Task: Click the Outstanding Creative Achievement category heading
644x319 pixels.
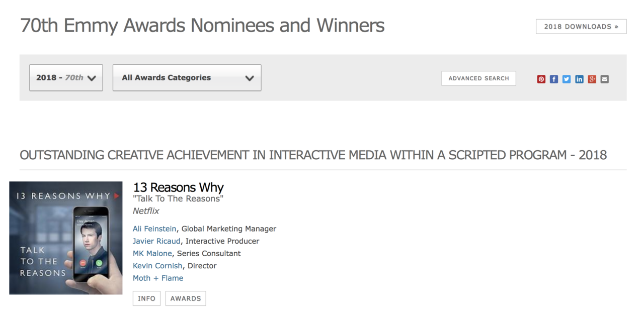Action: coord(313,155)
